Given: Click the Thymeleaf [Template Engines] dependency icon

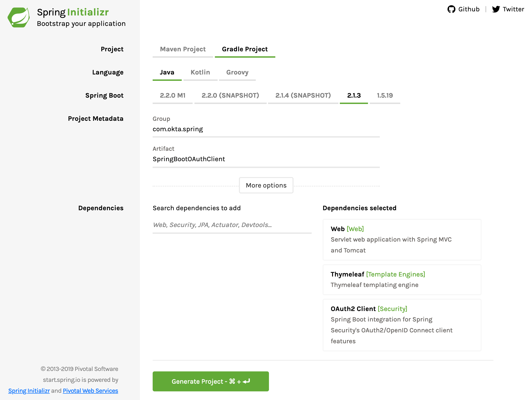Looking at the screenshot, I should coord(402,280).
